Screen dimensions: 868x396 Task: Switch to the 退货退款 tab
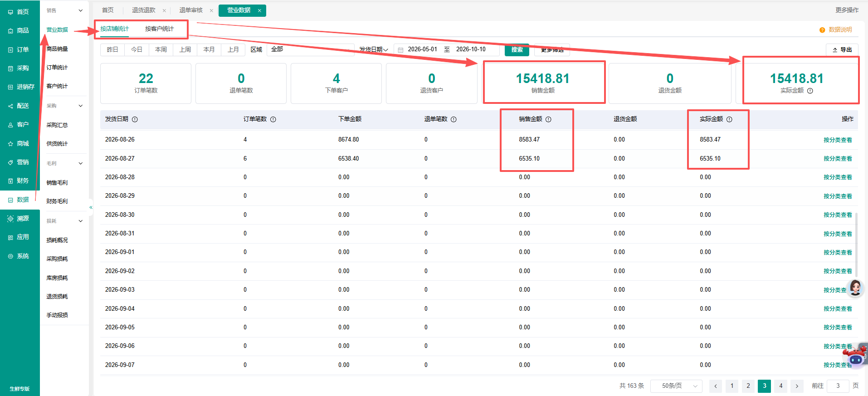click(143, 10)
